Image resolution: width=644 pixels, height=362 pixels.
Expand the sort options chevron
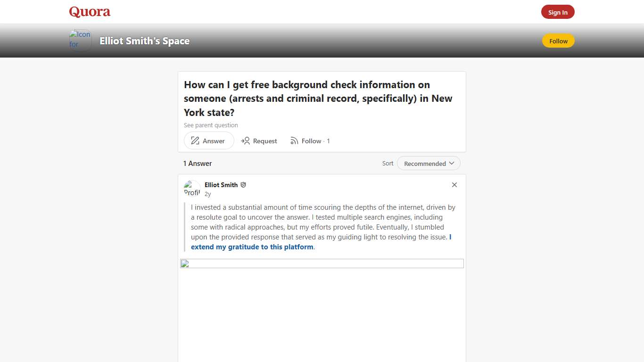(452, 163)
